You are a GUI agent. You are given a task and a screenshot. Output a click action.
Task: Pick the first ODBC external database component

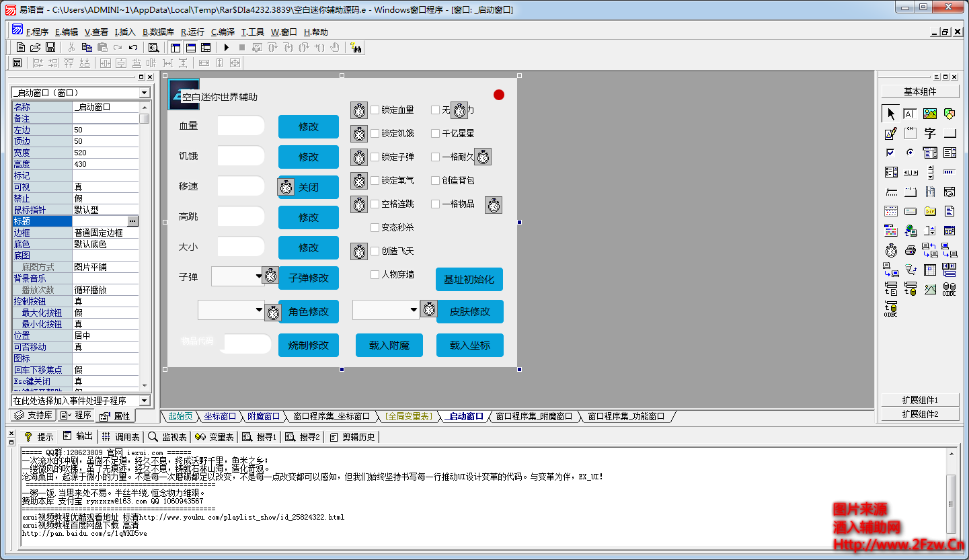point(949,289)
